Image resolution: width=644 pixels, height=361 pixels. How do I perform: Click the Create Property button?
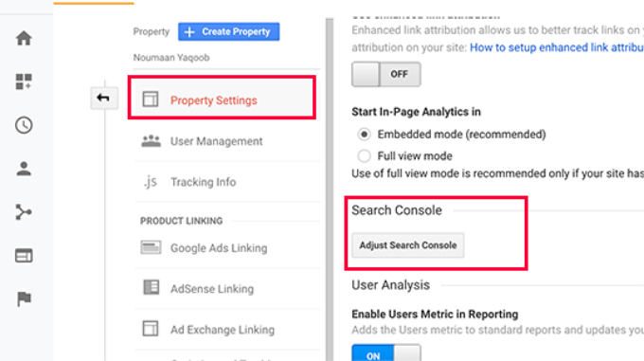pos(229,31)
